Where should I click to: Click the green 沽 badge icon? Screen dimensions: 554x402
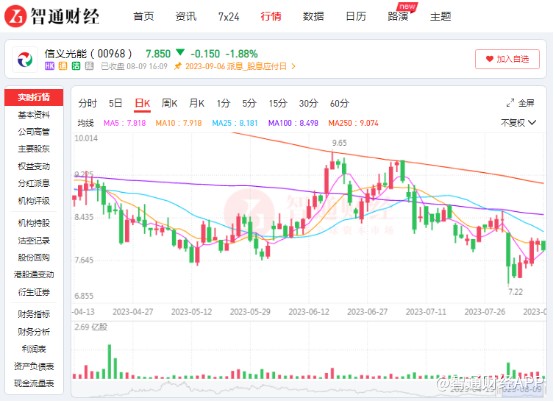point(76,66)
